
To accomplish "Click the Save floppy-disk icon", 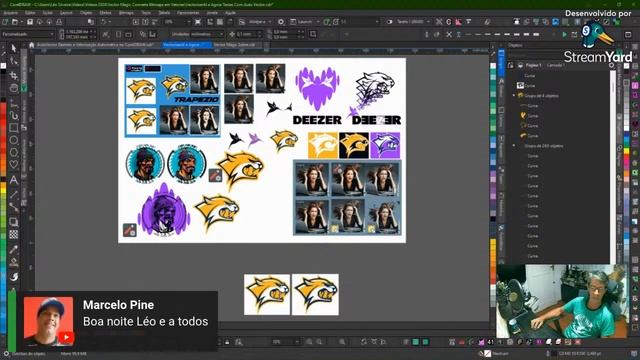I will pyautogui.click(x=30, y=22).
